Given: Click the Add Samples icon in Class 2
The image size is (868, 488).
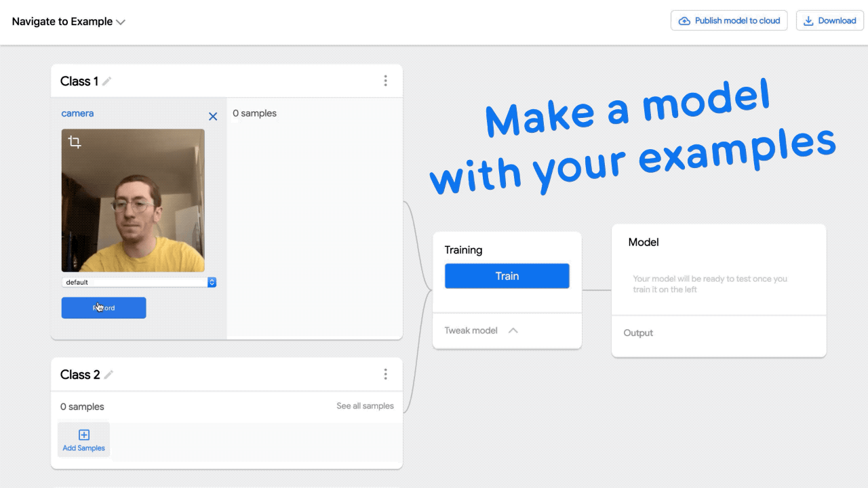Looking at the screenshot, I should point(83,434).
